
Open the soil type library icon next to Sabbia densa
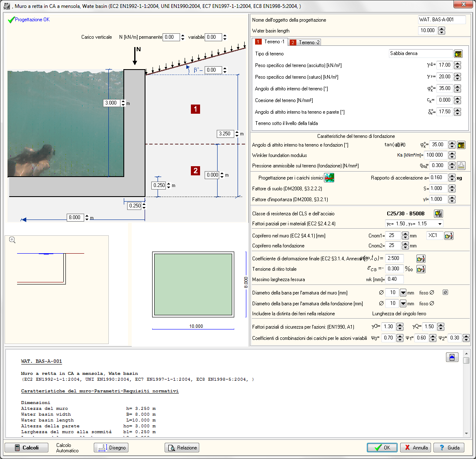pos(458,54)
